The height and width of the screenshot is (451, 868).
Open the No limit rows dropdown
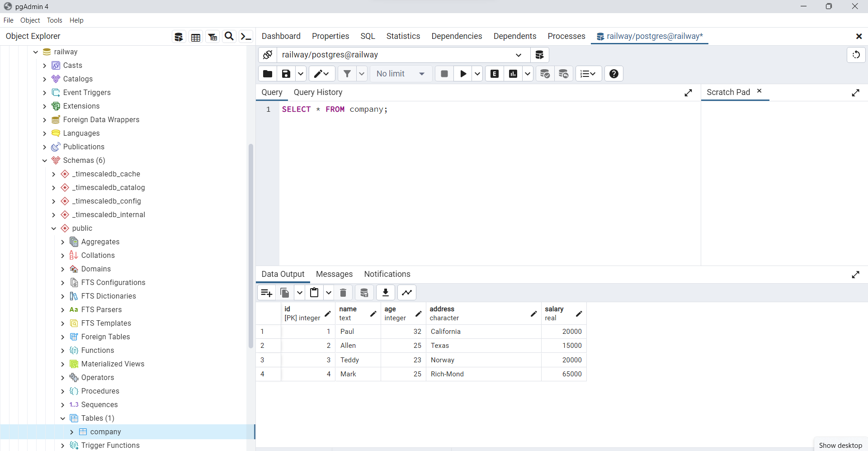point(401,74)
